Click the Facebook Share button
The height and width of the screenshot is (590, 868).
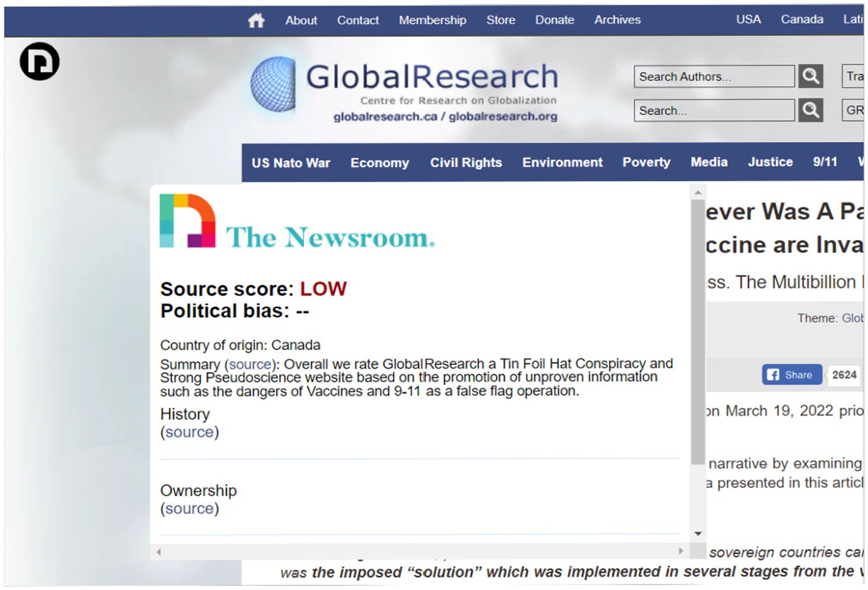(x=792, y=374)
